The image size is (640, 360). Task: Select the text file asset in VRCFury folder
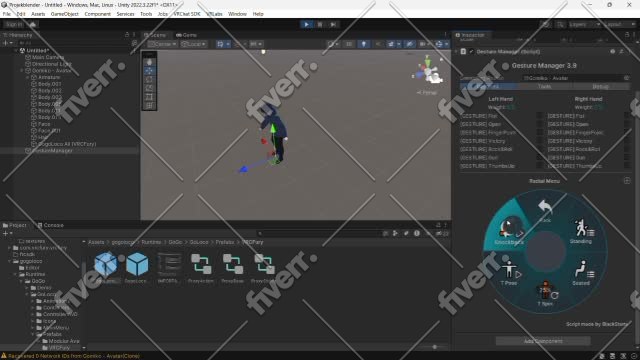[x=169, y=267]
